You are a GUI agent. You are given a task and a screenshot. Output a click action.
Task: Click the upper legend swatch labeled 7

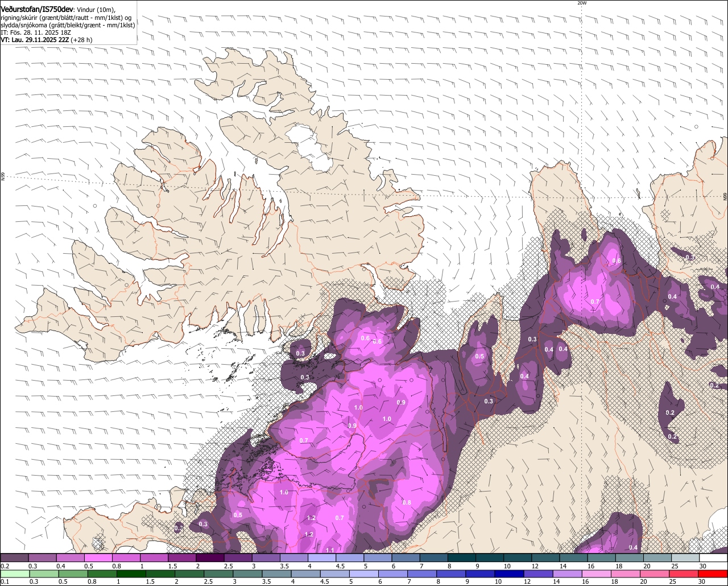point(433,558)
